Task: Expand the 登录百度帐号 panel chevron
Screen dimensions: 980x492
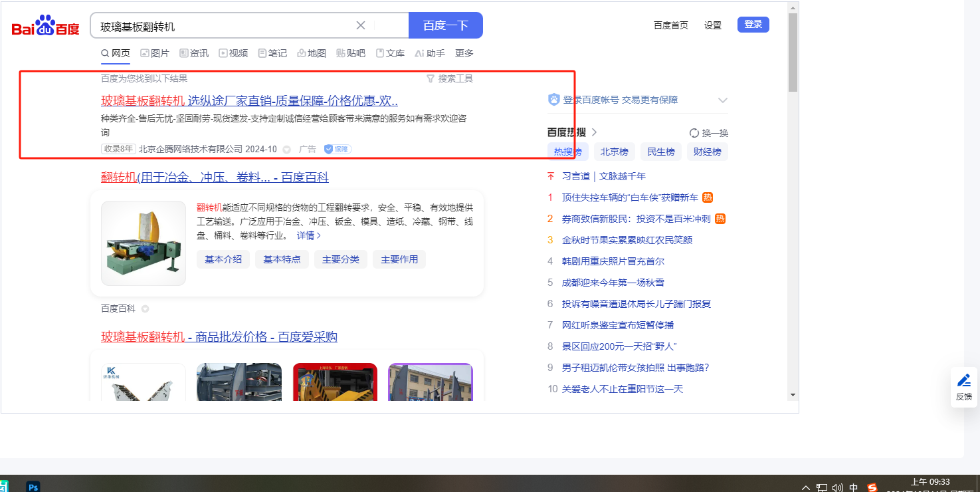Action: (x=723, y=100)
